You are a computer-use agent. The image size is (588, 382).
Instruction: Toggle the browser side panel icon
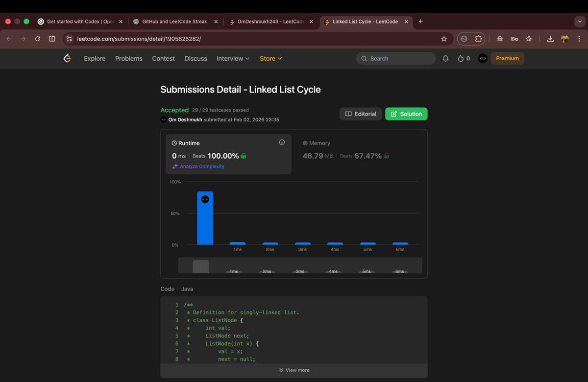[52, 39]
